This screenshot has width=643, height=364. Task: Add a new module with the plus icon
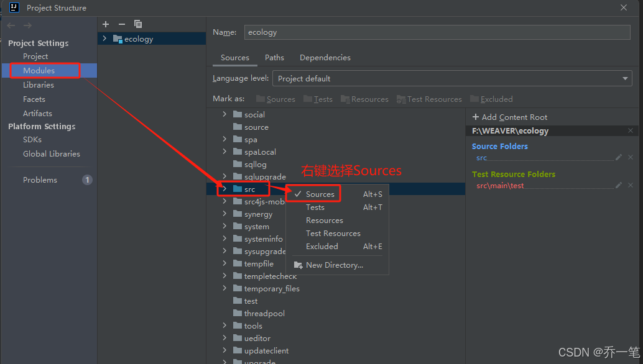(105, 24)
